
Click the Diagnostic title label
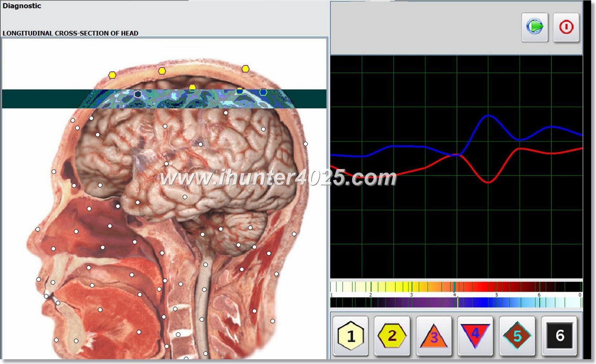[22, 6]
